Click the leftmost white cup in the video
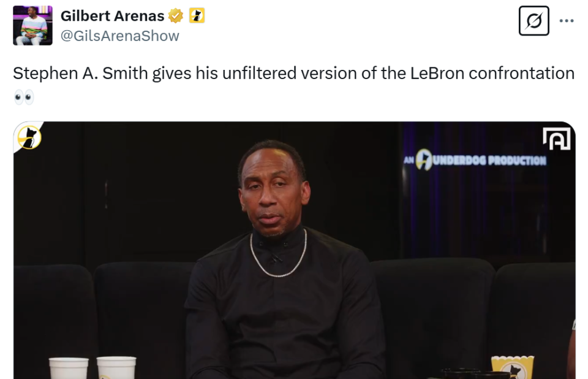 click(69, 368)
